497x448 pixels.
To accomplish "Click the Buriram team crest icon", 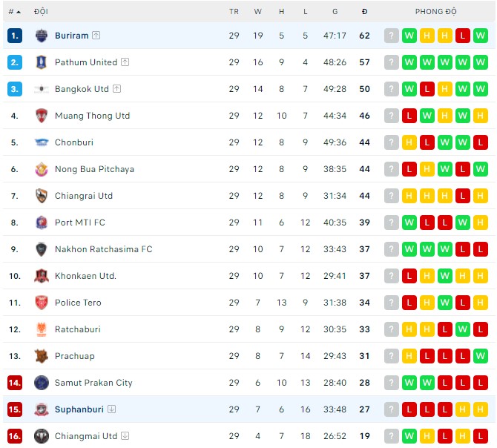I will click(x=42, y=36).
